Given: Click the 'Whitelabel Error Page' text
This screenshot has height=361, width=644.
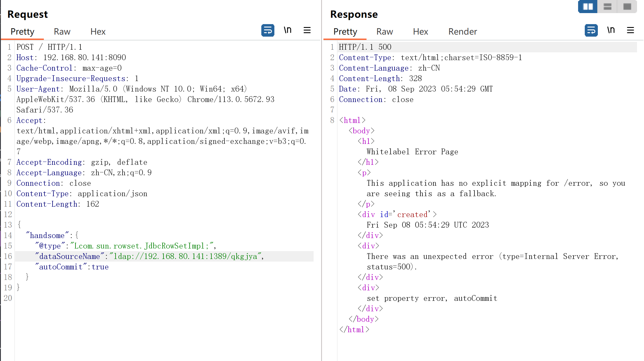Looking at the screenshot, I should pos(412,152).
